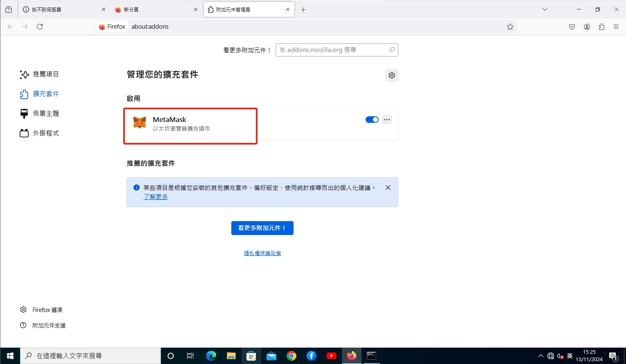Screen dimensions: 626x364
Task: Select 擴充套件 in the sidebar
Action: (39, 94)
